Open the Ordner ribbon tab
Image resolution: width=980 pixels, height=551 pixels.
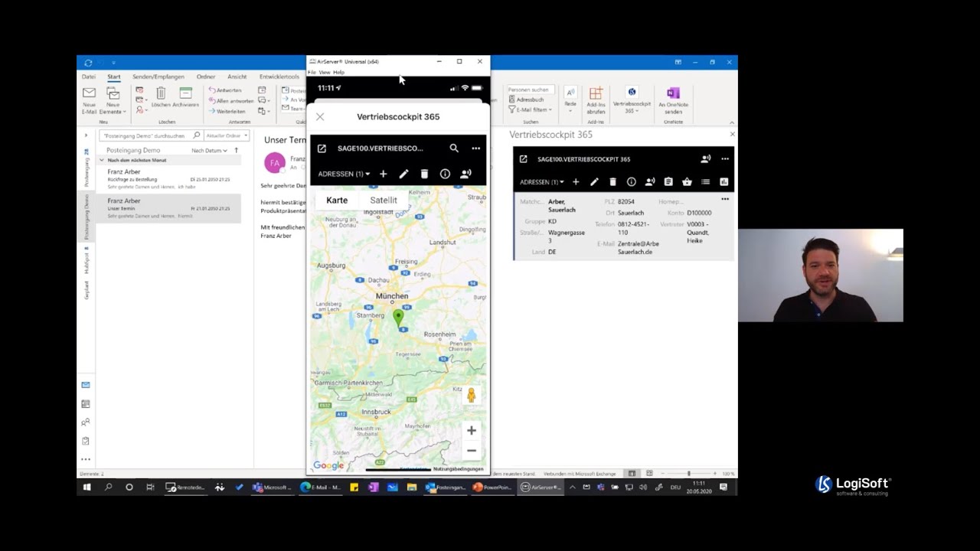click(x=205, y=77)
